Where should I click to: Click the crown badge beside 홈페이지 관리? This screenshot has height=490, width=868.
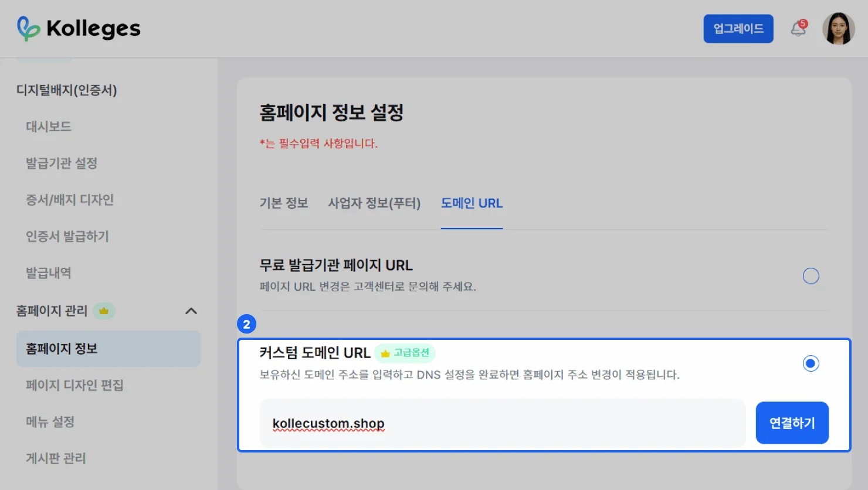point(104,311)
